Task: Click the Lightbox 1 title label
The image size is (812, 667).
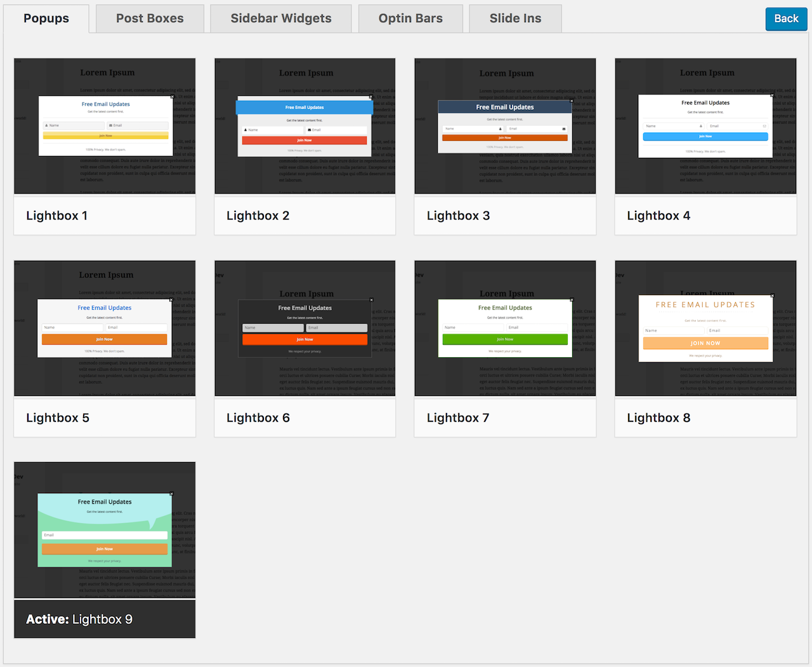Action: (x=57, y=216)
